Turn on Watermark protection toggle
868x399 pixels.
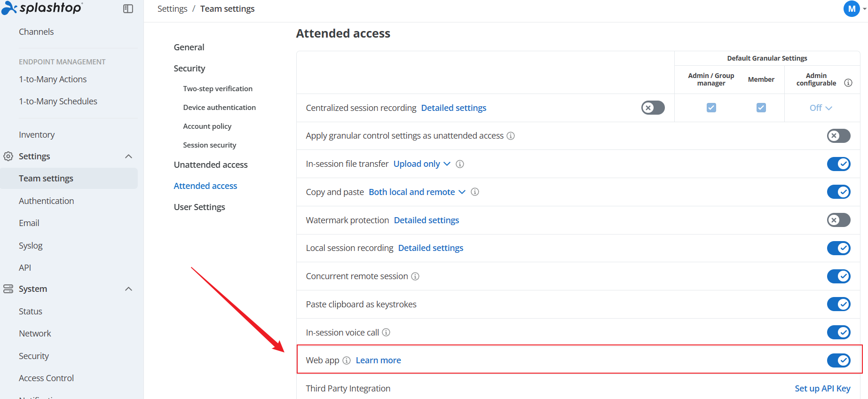click(x=838, y=220)
